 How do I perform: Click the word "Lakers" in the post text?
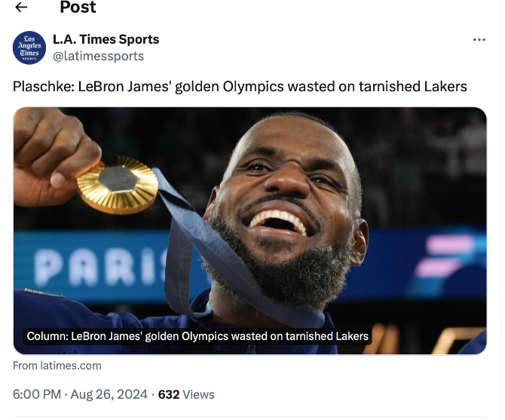point(445,87)
